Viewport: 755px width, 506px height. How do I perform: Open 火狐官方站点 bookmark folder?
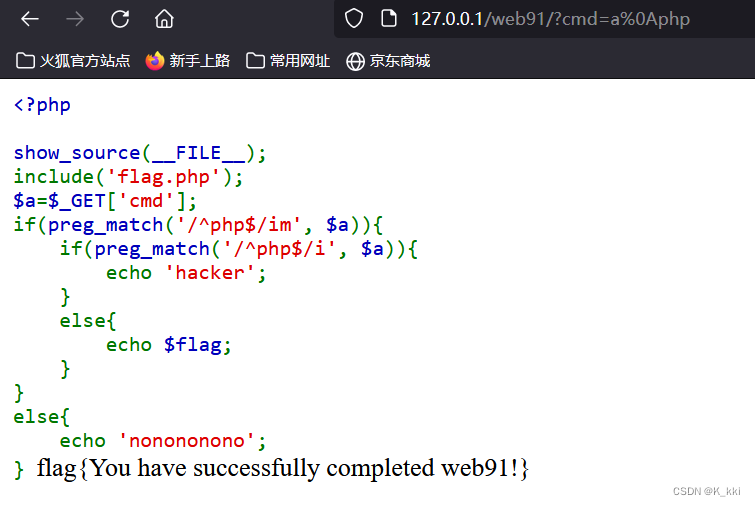click(x=73, y=61)
